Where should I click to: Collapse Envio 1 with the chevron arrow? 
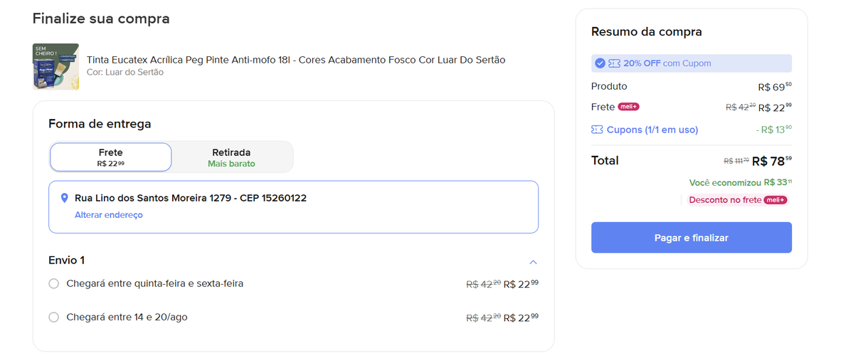[534, 261]
